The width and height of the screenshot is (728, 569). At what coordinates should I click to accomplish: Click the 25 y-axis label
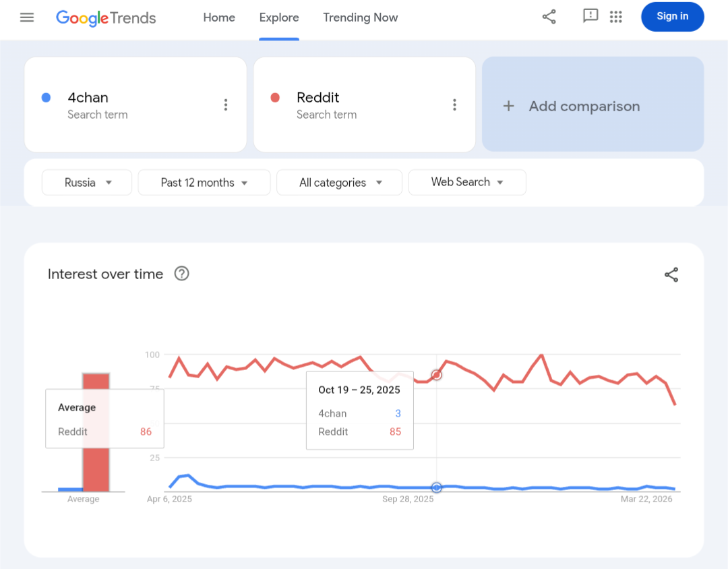[154, 458]
